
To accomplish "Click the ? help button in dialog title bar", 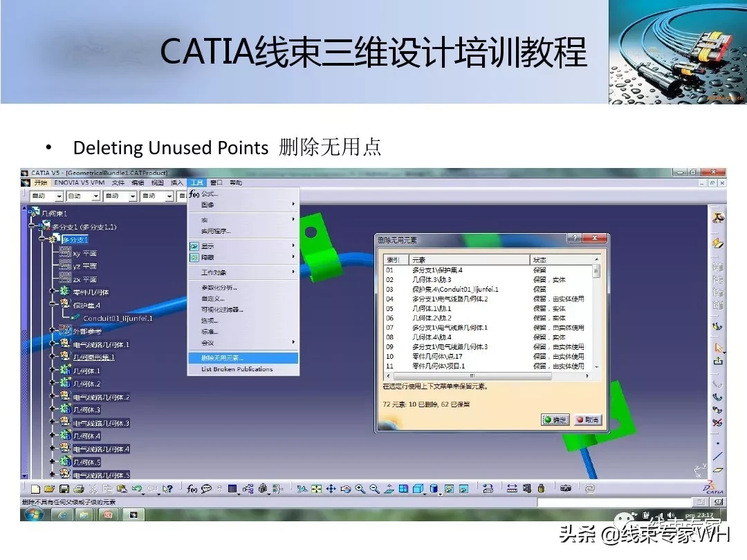I will pos(575,238).
